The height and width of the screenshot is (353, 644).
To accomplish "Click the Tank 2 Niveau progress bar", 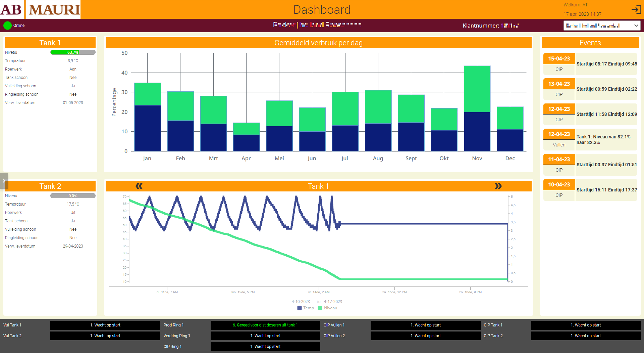I will tap(73, 196).
